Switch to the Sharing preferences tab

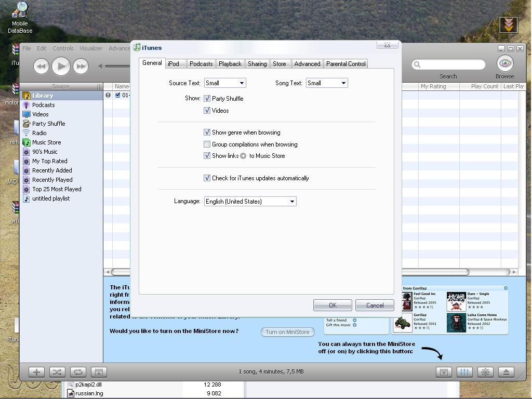pos(257,64)
